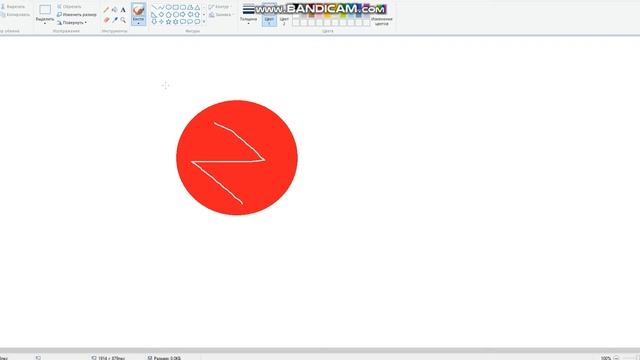This screenshot has width=640, height=360.
Task: Choose the Cloud callout shape
Action: (x=197, y=22)
